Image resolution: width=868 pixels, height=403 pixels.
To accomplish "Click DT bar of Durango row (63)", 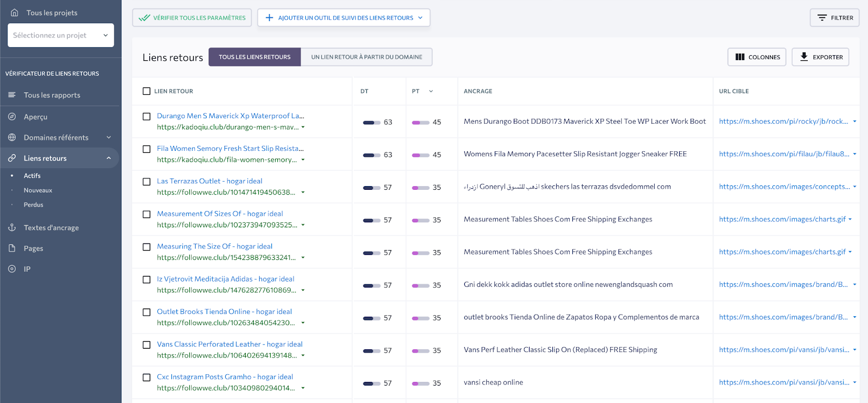I will (372, 123).
